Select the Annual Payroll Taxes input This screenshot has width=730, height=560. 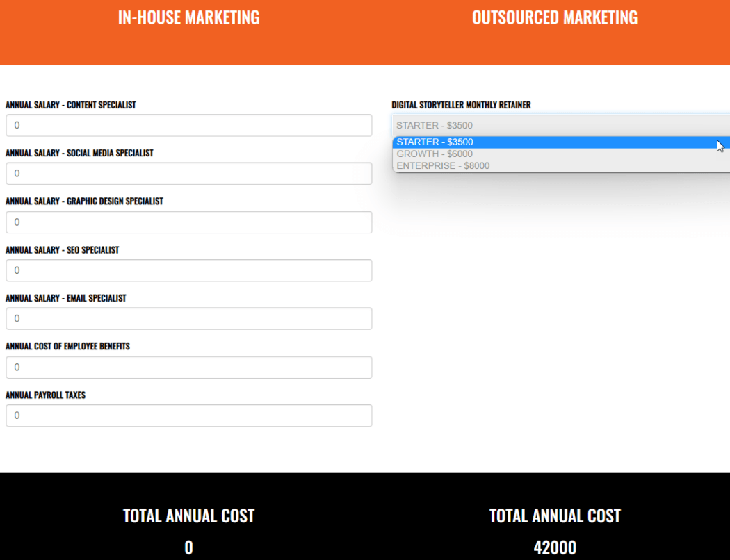188,415
